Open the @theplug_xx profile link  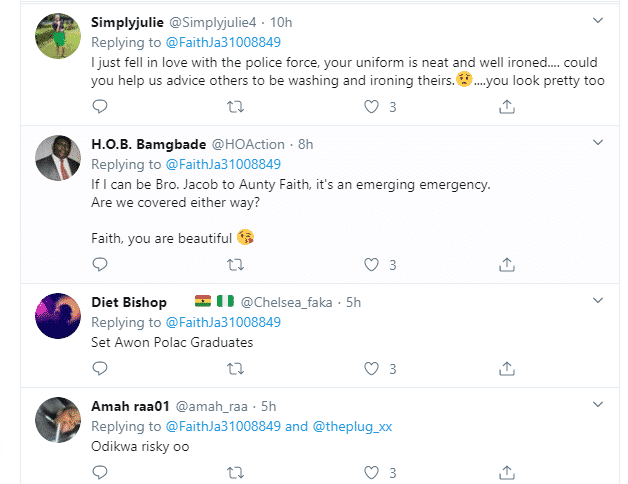pyautogui.click(x=352, y=426)
